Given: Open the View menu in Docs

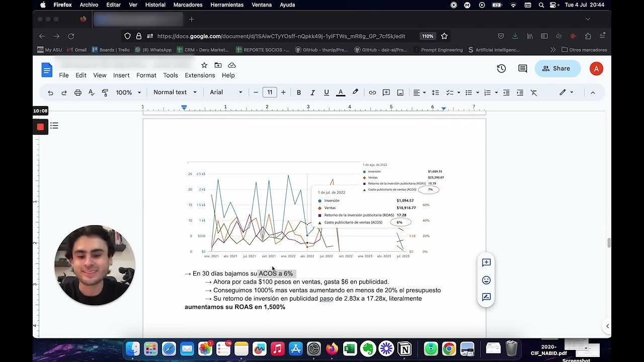Looking at the screenshot, I should tap(100, 75).
